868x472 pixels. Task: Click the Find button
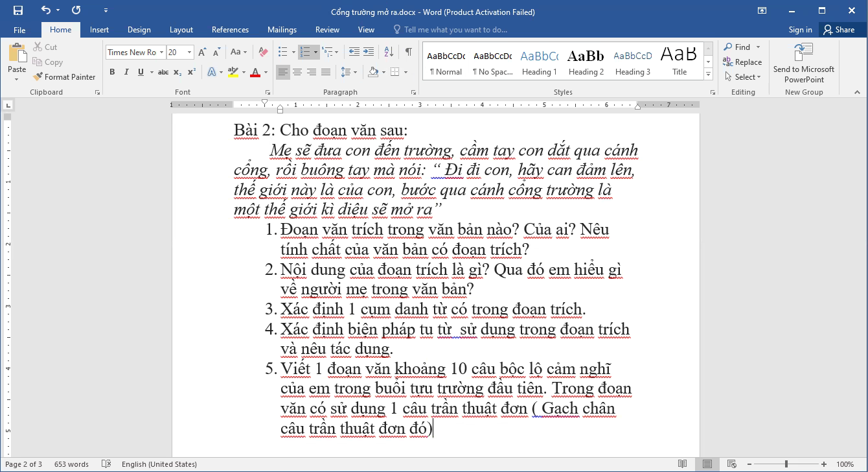(x=738, y=47)
